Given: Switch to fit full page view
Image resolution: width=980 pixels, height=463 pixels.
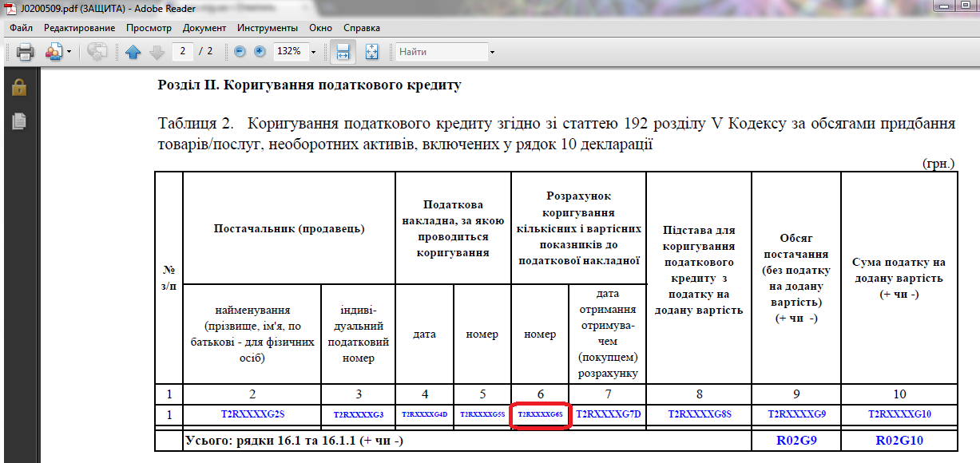Looking at the screenshot, I should [371, 52].
